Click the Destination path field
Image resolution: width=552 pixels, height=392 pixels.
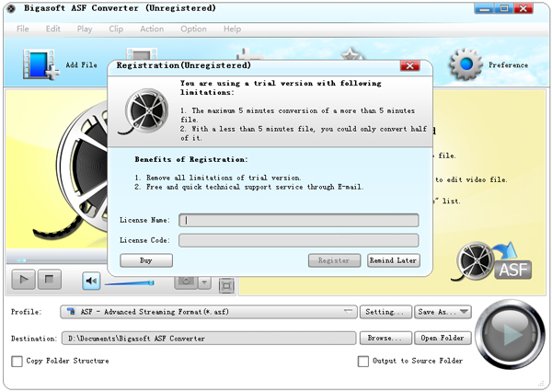coord(209,338)
